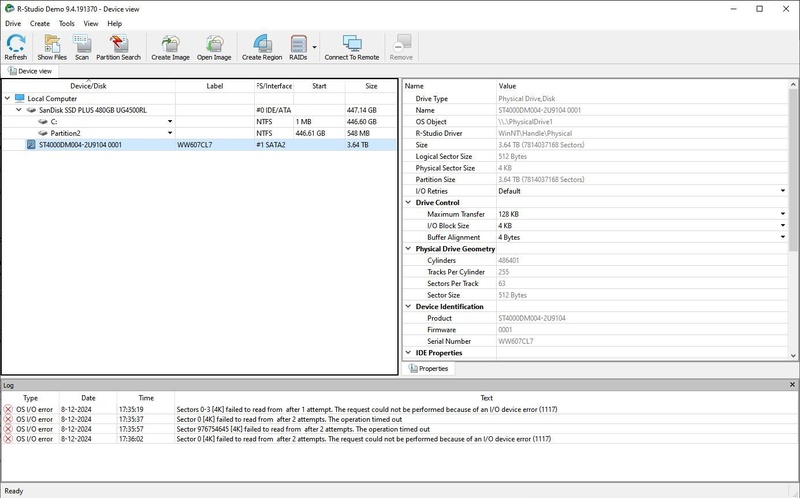Open the Tools menu
This screenshot has height=498, width=800.
tap(67, 23)
